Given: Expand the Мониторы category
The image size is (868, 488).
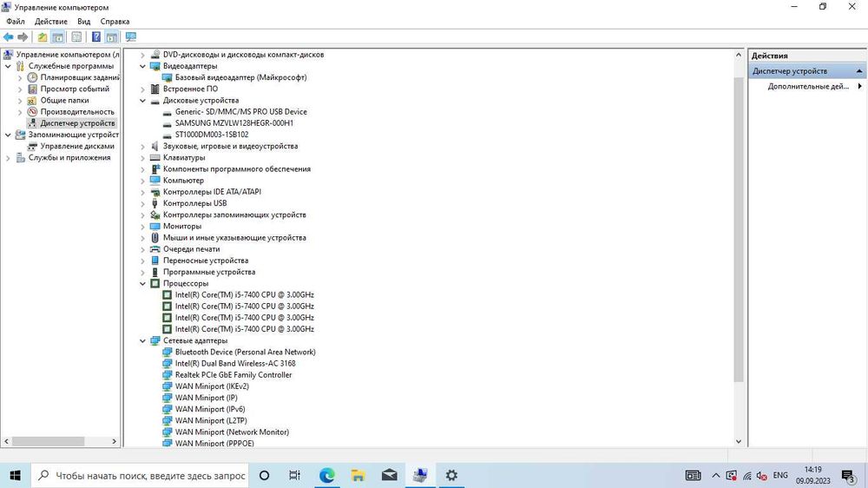Looking at the screenshot, I should [x=143, y=227].
